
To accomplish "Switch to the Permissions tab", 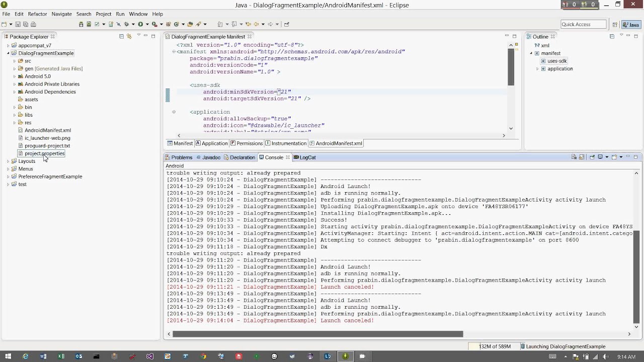I will [x=246, y=143].
